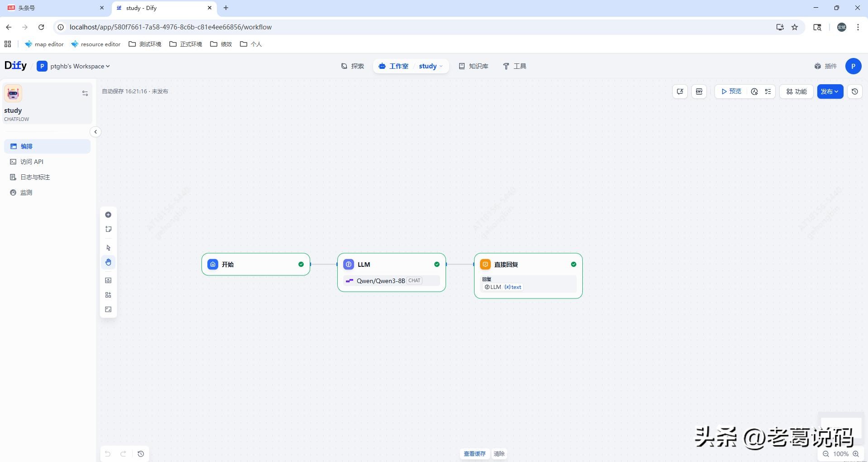Expand the study app dropdown in header
The height and width of the screenshot is (462, 868).
(x=431, y=66)
